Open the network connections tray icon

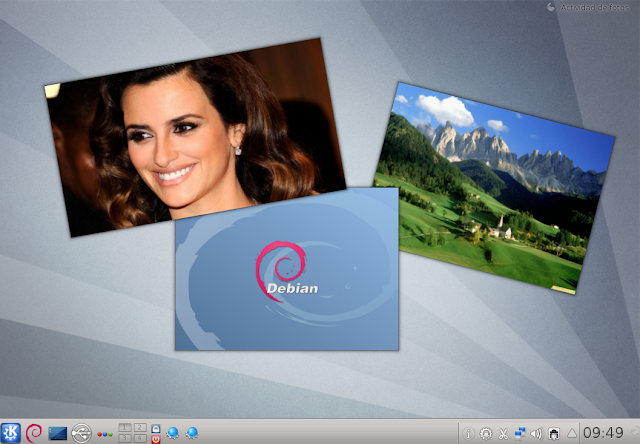(520, 433)
